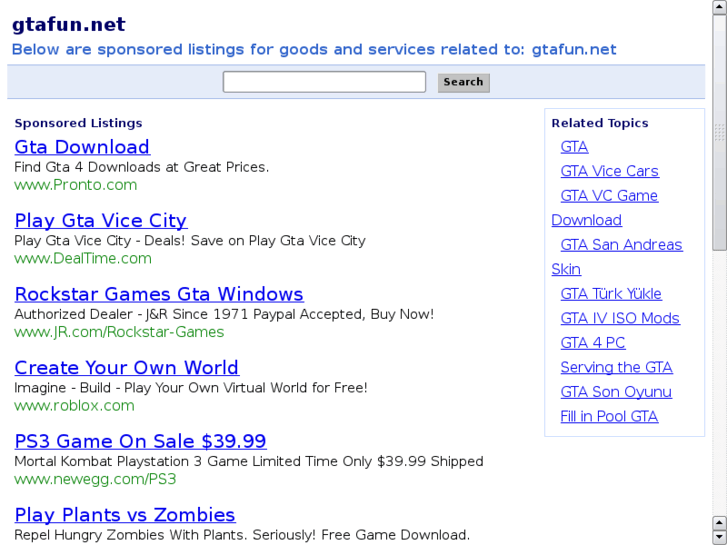The width and height of the screenshot is (727, 545).
Task: Click the www.newegg.com/PS3 green URL
Action: 95,479
